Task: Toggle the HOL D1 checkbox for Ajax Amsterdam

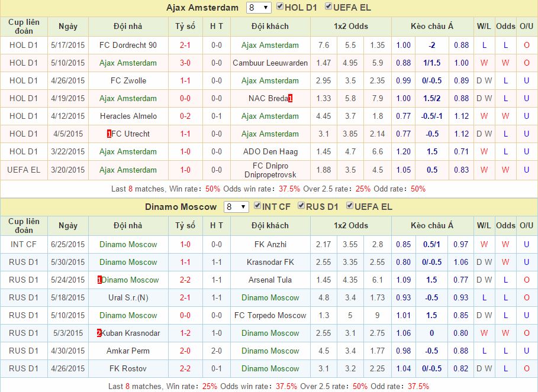Action: click(x=280, y=6)
